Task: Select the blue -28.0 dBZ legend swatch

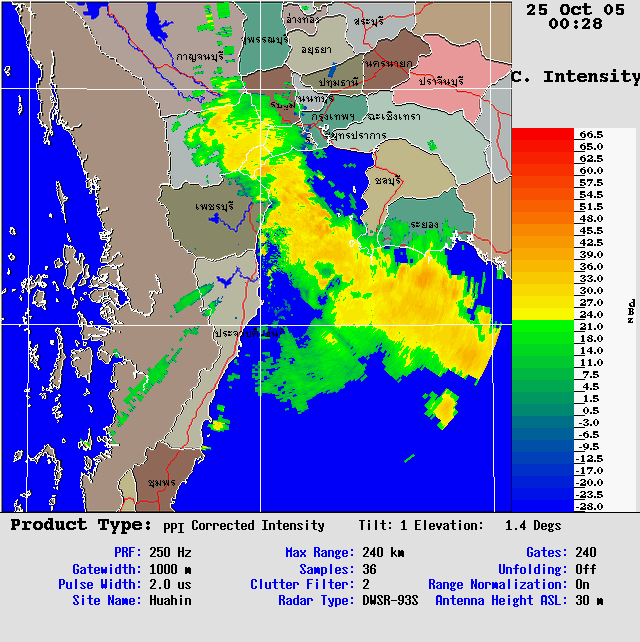Action: click(542, 506)
